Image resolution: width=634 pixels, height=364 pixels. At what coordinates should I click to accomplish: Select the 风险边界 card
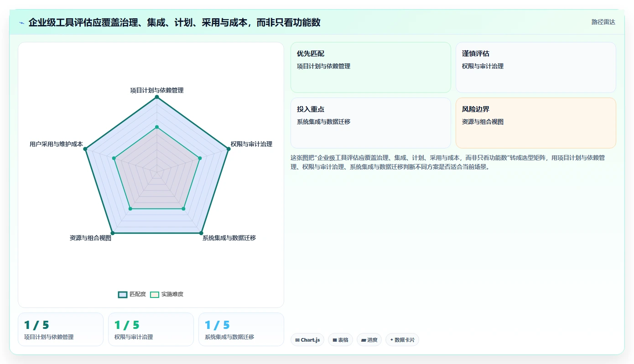click(x=536, y=123)
